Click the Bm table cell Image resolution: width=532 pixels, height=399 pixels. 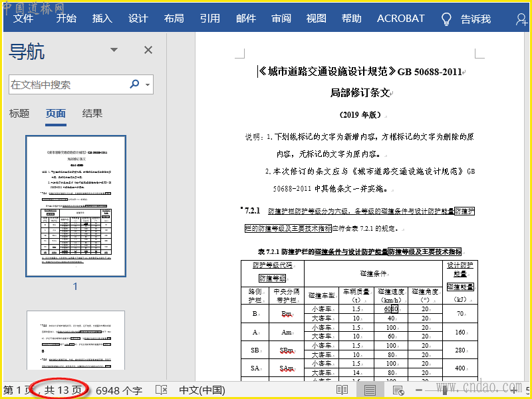click(287, 314)
